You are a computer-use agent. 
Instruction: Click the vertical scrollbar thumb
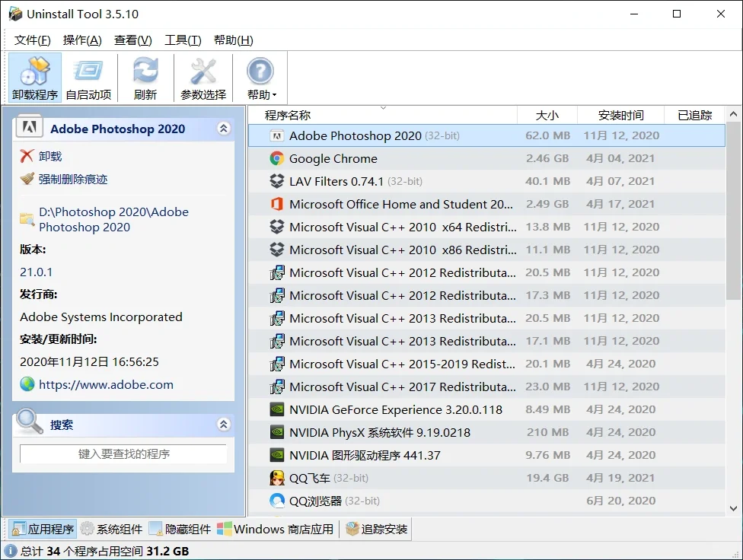click(x=733, y=211)
